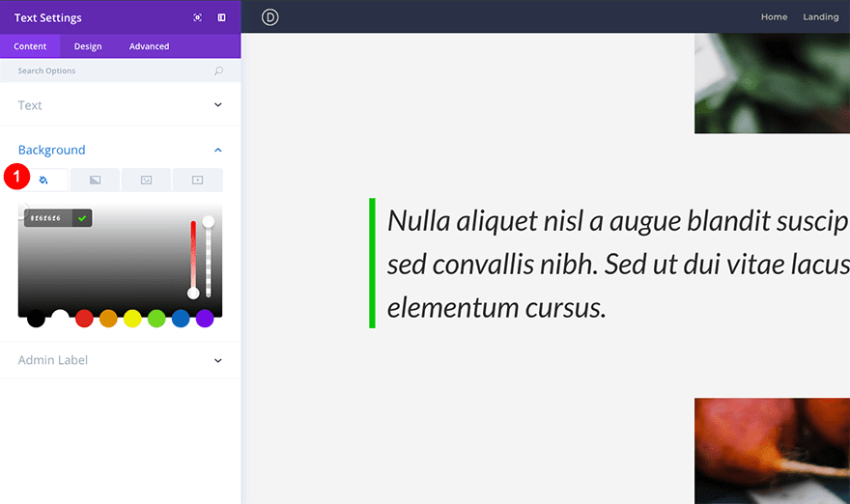Select the background color fill tab
The height and width of the screenshot is (504, 850).
[43, 180]
